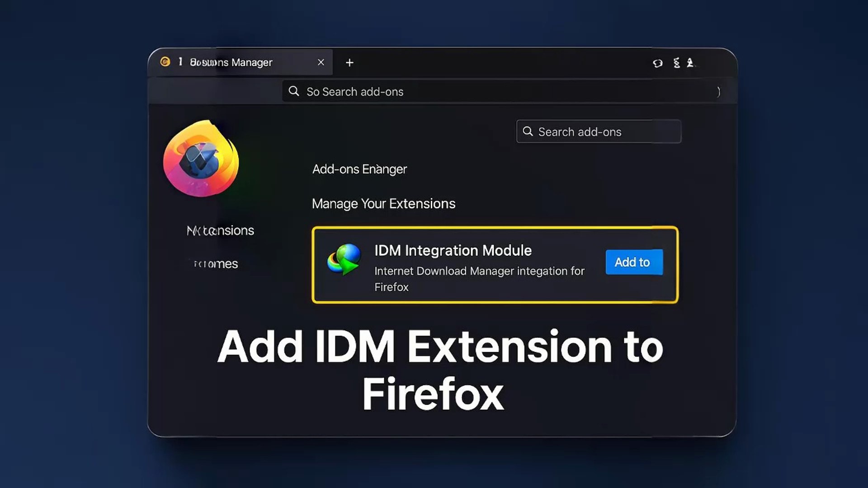Select the Manager browser tab

[x=241, y=62]
